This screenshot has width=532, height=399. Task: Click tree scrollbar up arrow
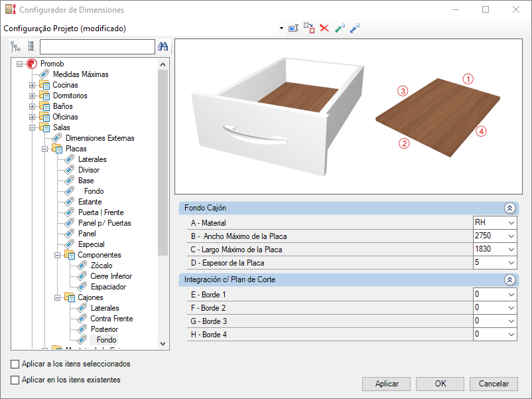tap(163, 64)
